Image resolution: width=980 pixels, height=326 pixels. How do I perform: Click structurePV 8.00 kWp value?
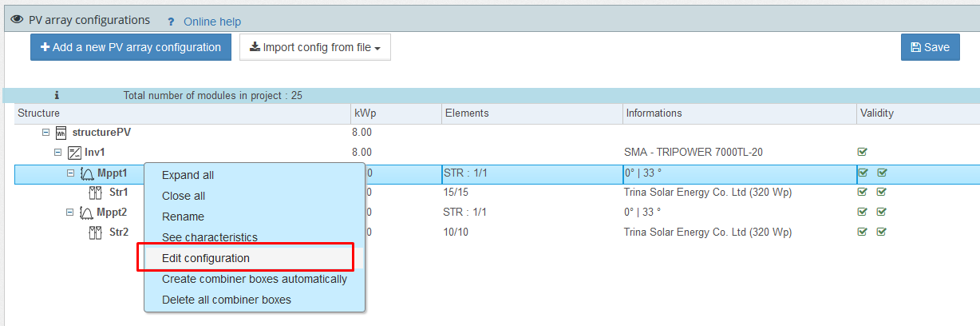tap(362, 132)
